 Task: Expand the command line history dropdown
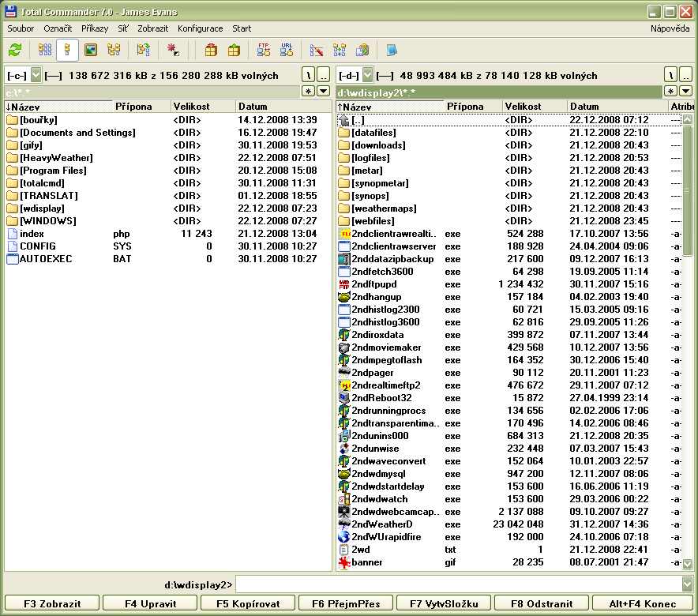coord(687,584)
